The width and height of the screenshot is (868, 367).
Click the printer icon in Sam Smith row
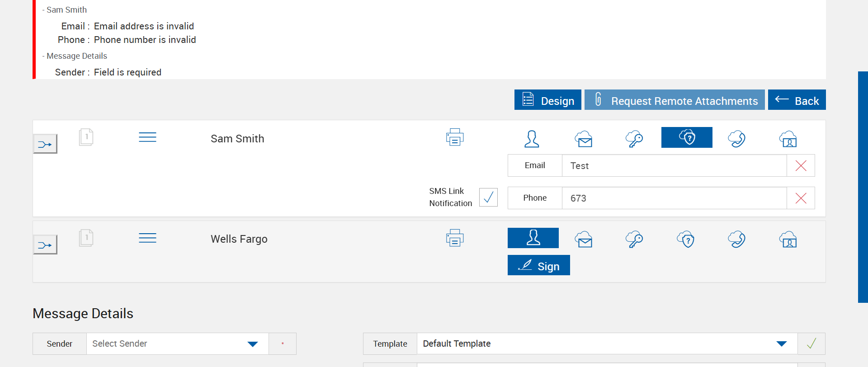click(455, 137)
